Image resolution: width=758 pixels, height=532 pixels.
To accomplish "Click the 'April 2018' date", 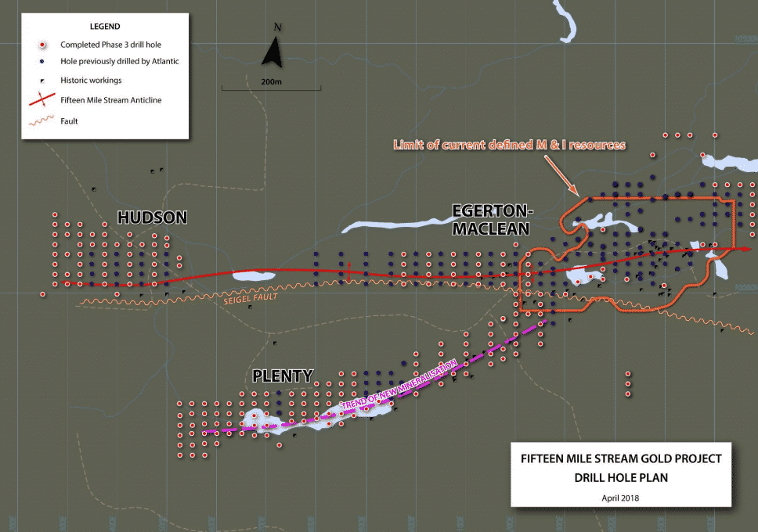I will click(620, 498).
